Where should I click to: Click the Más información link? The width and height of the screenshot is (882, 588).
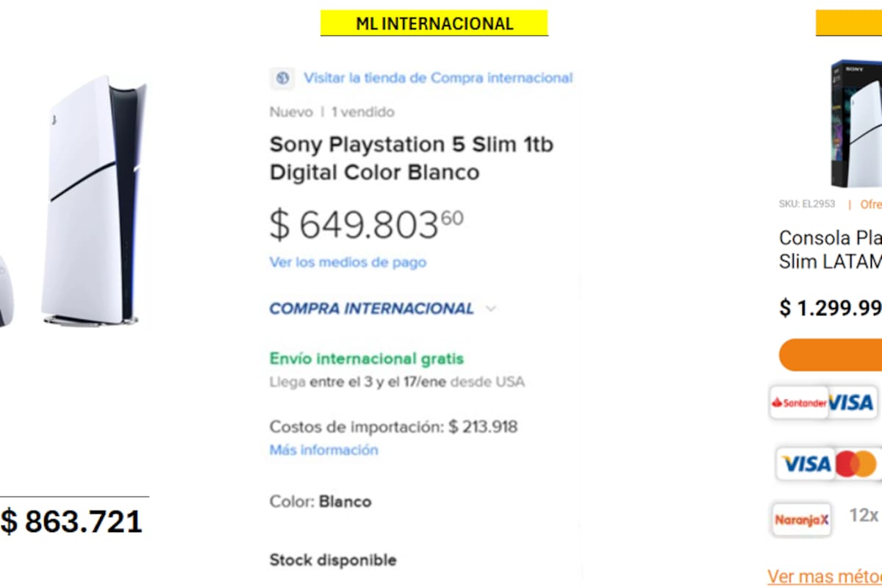[323, 449]
